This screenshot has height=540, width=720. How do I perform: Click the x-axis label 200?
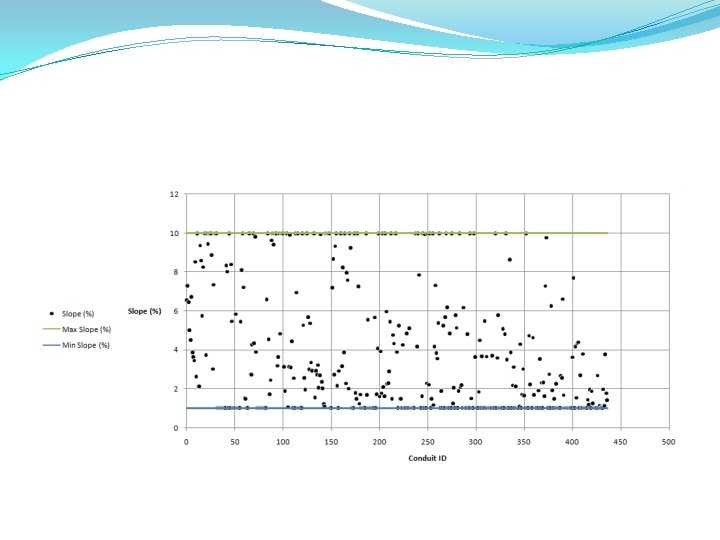click(x=379, y=442)
